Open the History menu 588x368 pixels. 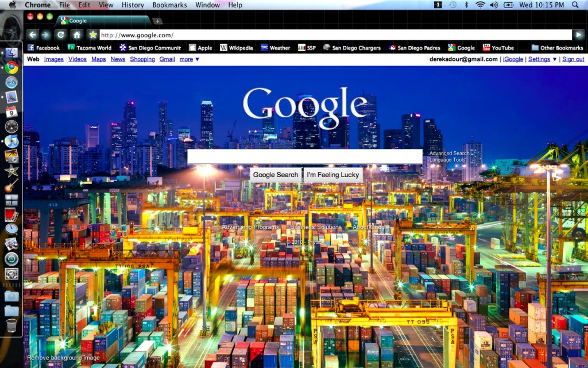pyautogui.click(x=133, y=5)
